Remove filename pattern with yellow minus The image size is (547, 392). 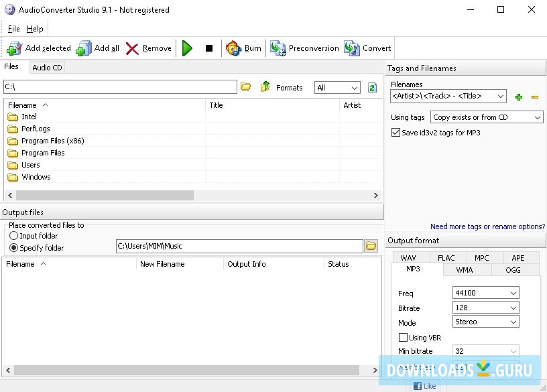point(535,97)
